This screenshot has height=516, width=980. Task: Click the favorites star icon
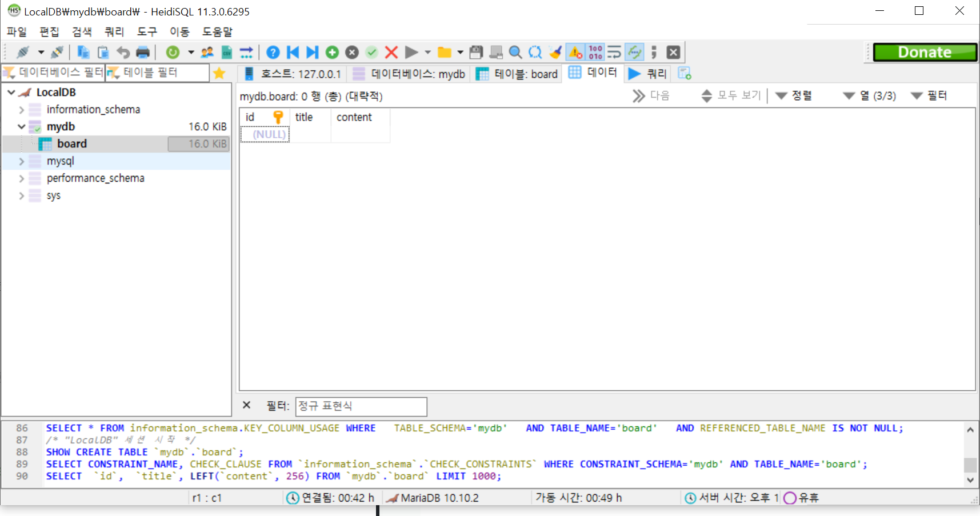pyautogui.click(x=219, y=73)
